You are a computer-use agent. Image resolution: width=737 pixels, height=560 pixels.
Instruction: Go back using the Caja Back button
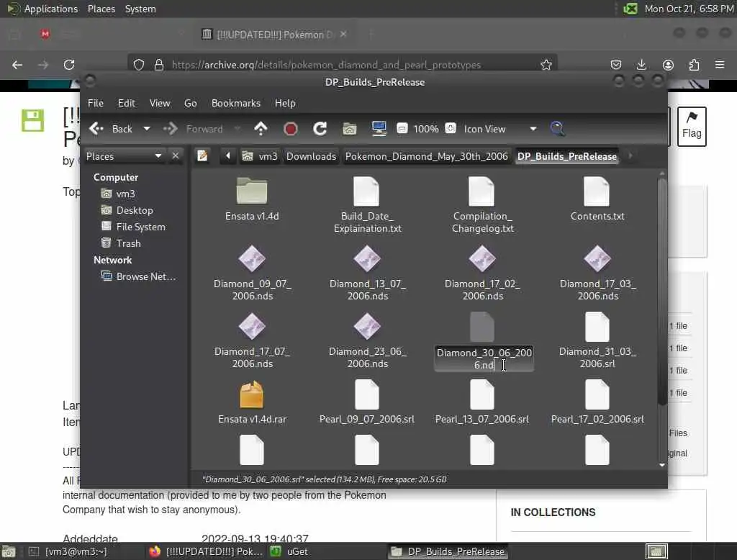click(111, 129)
